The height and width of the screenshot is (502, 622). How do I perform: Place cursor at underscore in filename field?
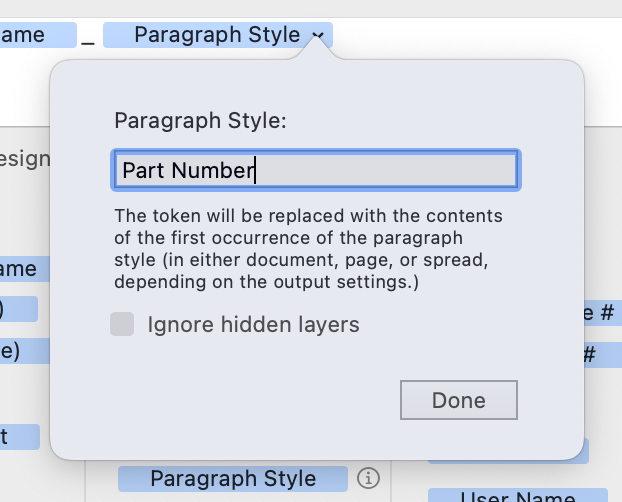88,40
